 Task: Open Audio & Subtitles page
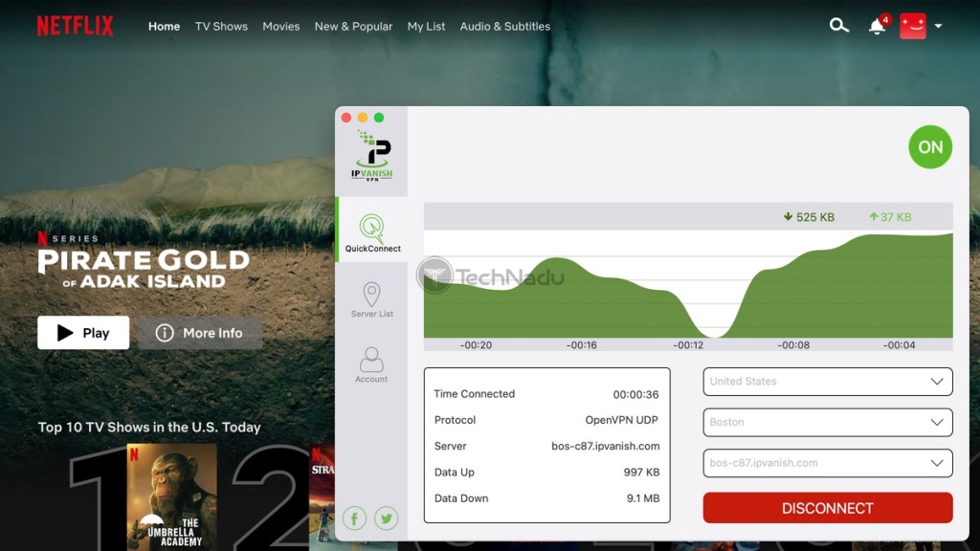coord(505,26)
